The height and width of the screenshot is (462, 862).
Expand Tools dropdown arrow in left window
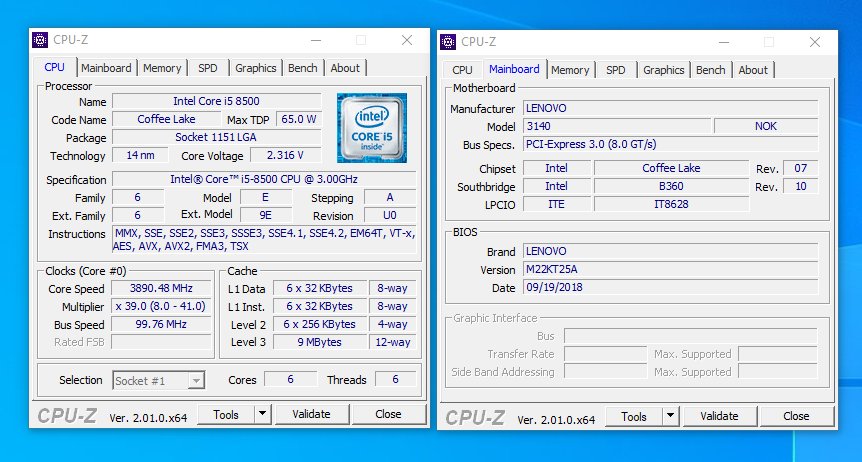click(263, 415)
